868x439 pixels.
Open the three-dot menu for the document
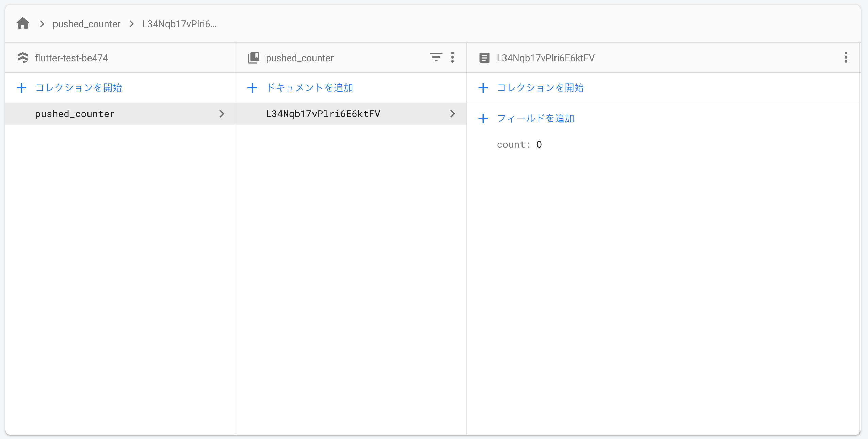[x=846, y=57]
